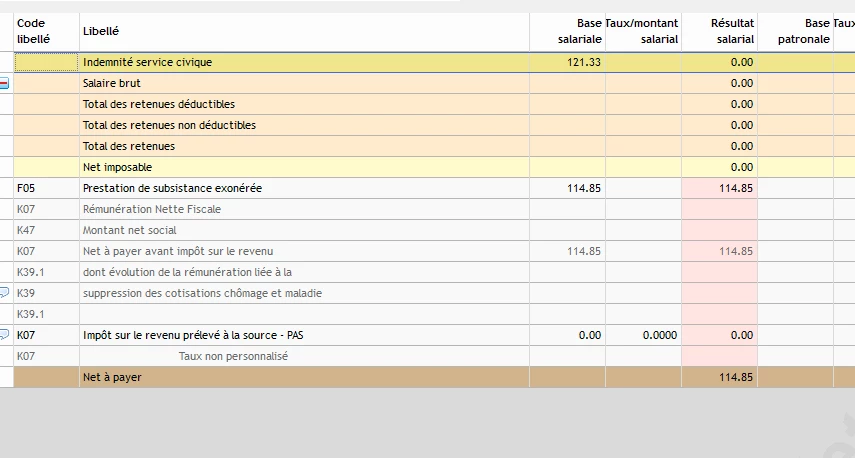855x458 pixels.
Task: Select dont évolution de la rémunération label
Action: click(187, 272)
